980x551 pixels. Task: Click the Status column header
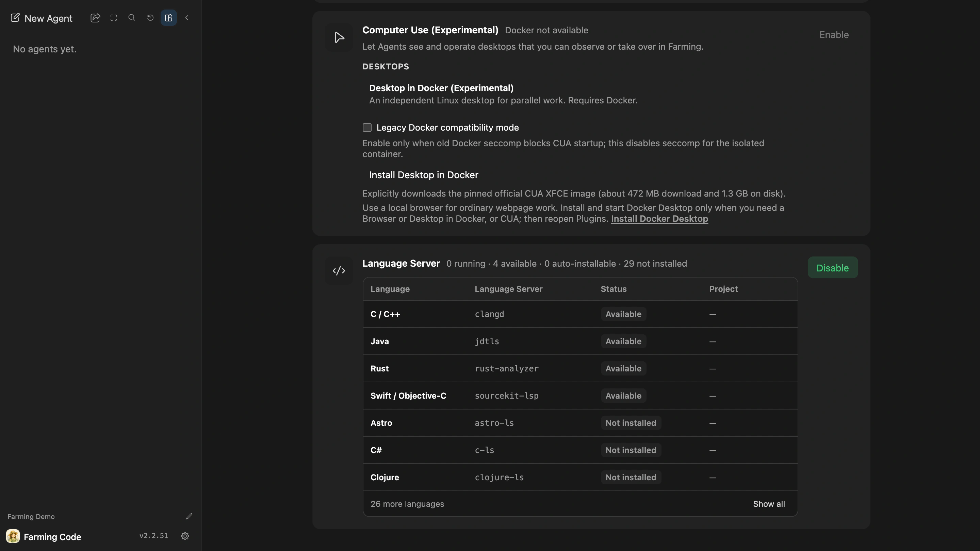613,289
